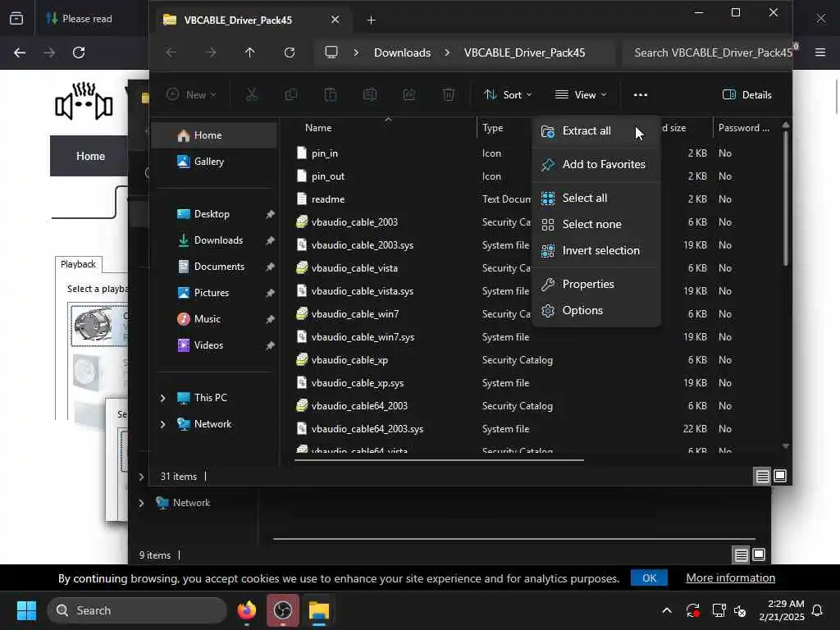This screenshot has height=630, width=840.
Task: Open Downloads in navigation pane
Action: tap(214, 240)
